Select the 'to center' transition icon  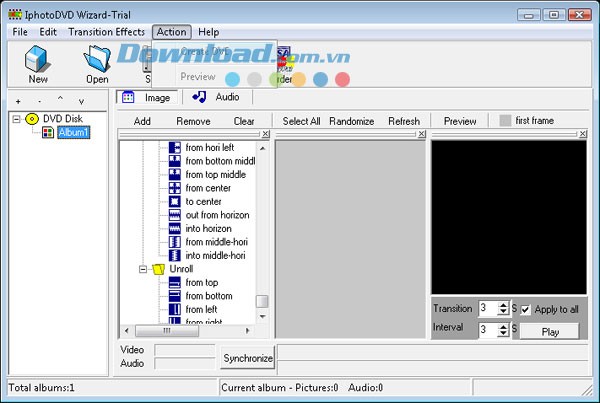click(175, 202)
